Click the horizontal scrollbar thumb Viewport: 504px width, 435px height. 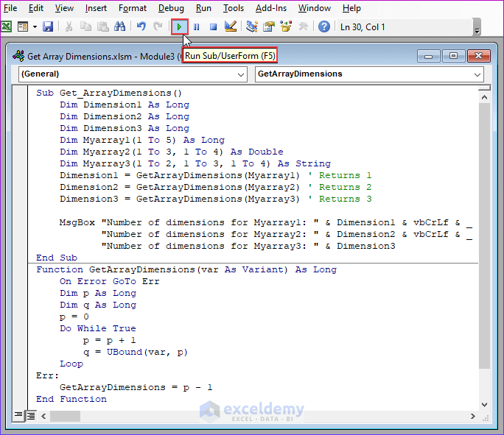click(65, 417)
